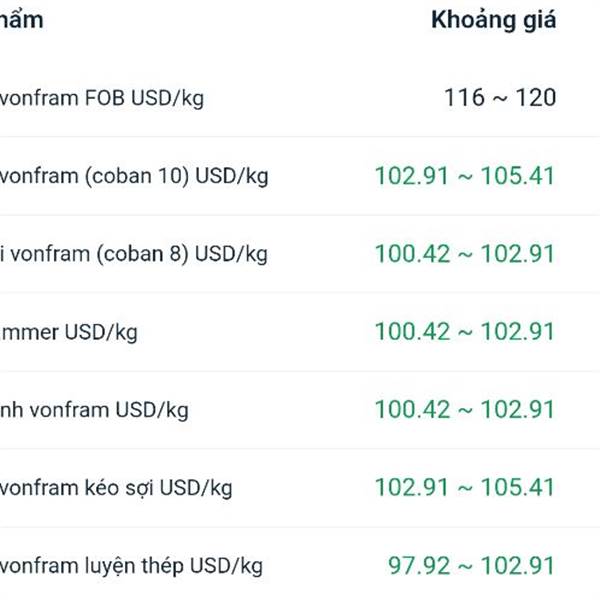Click the price range for "nh vonfram USD/kg"
The image size is (600, 600).
(464, 410)
